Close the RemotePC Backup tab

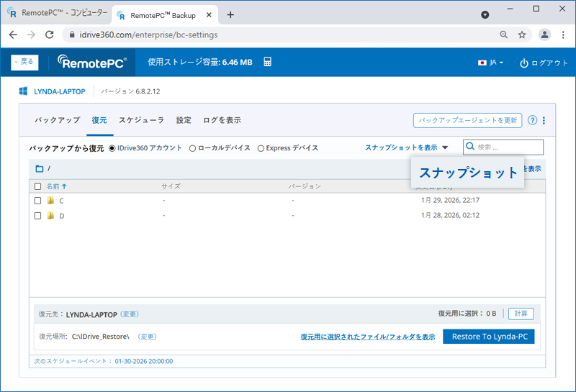[209, 15]
